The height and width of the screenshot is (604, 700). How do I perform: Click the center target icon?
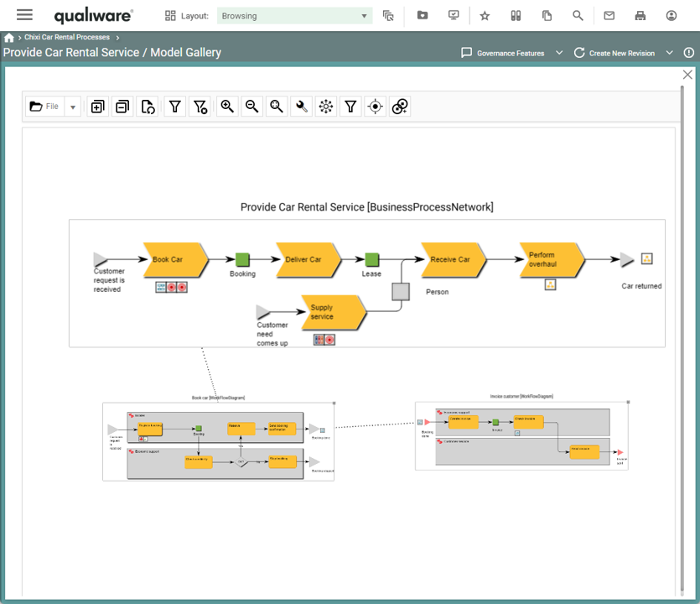[x=375, y=107]
